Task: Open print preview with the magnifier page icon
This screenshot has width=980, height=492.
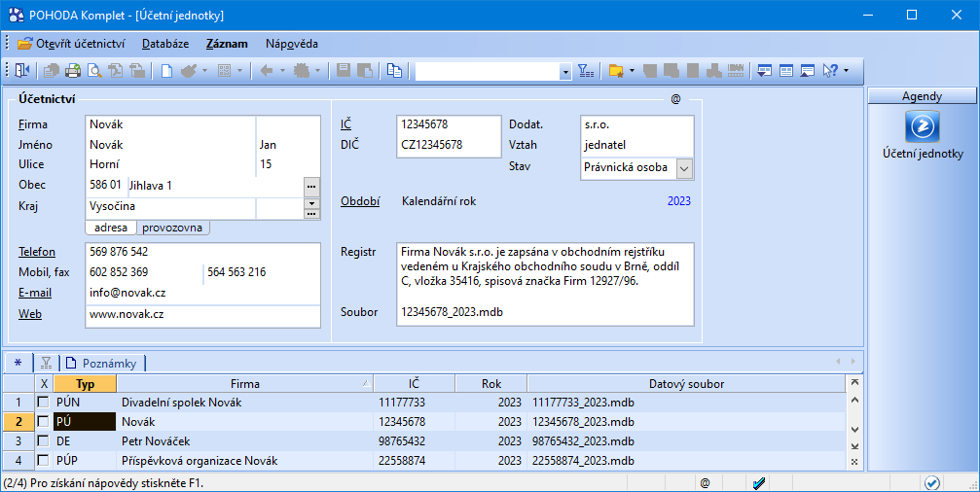Action: tap(94, 71)
